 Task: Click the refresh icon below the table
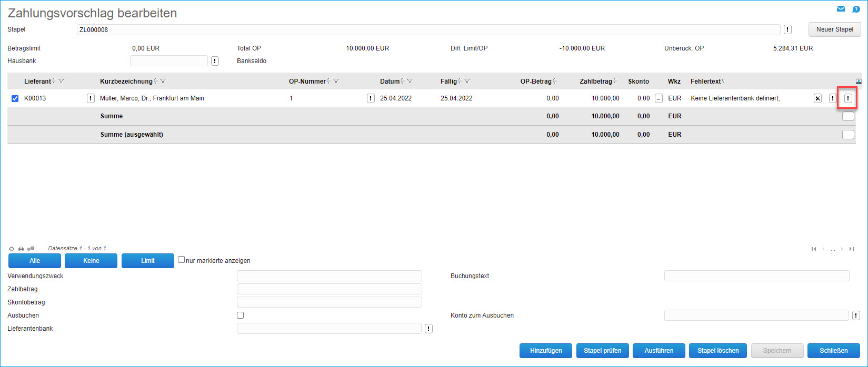click(12, 249)
